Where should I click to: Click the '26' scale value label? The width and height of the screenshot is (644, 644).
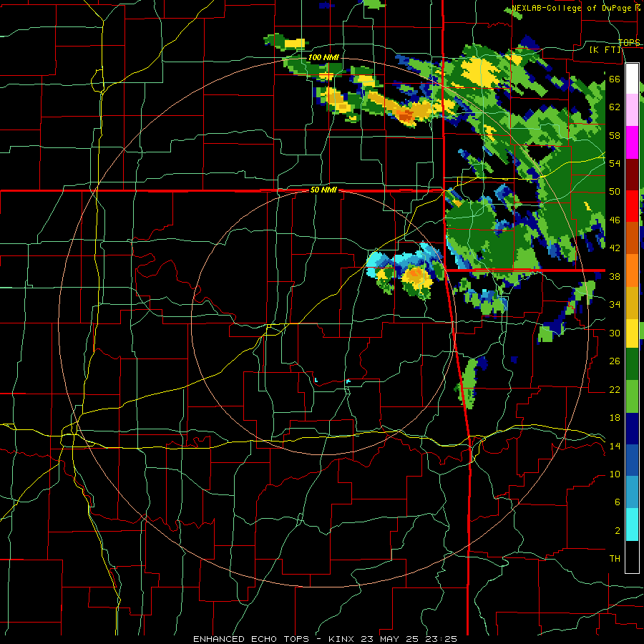[615, 361]
